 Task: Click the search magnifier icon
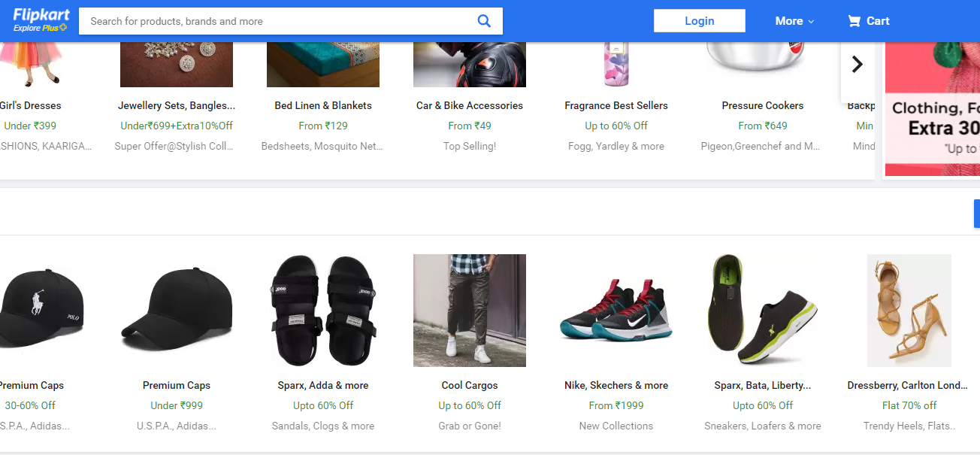click(484, 21)
